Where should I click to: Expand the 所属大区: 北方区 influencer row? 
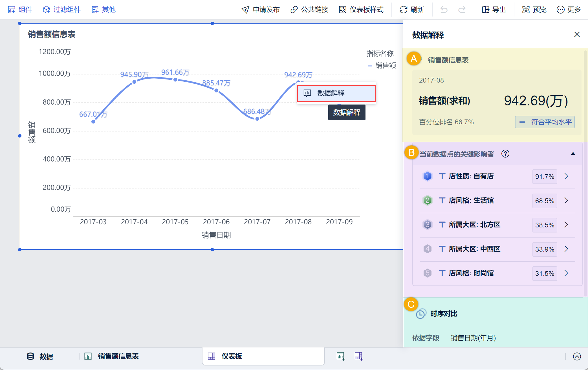[566, 225]
